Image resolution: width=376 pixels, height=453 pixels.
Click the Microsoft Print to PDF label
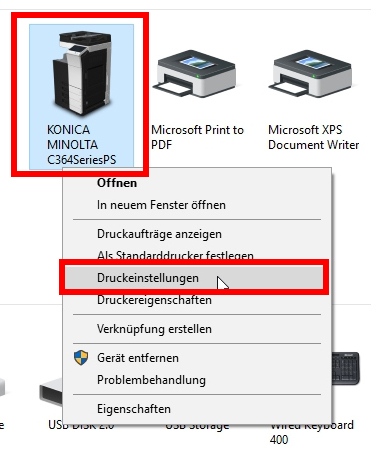197,137
